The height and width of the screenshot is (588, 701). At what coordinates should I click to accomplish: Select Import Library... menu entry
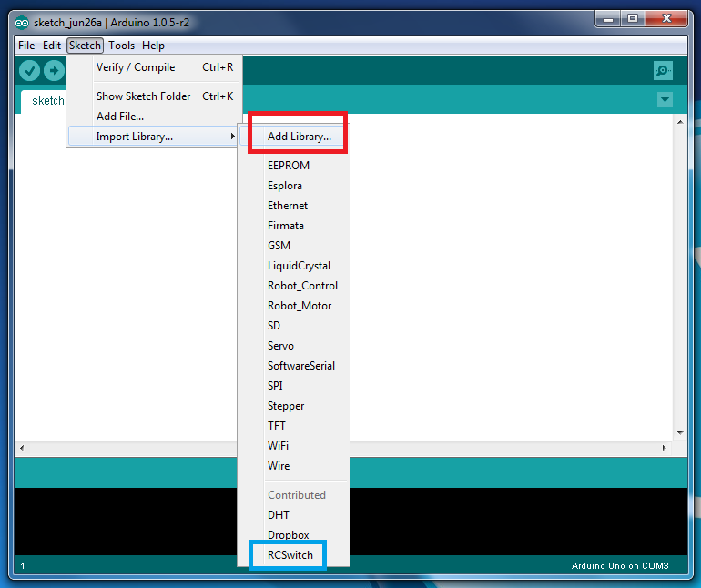[152, 137]
